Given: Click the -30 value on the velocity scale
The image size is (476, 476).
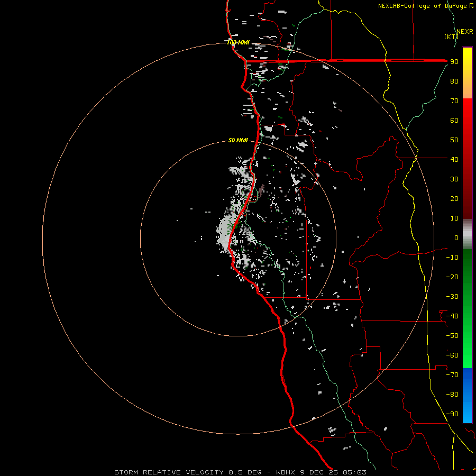Looking at the screenshot, I should 452,297.
